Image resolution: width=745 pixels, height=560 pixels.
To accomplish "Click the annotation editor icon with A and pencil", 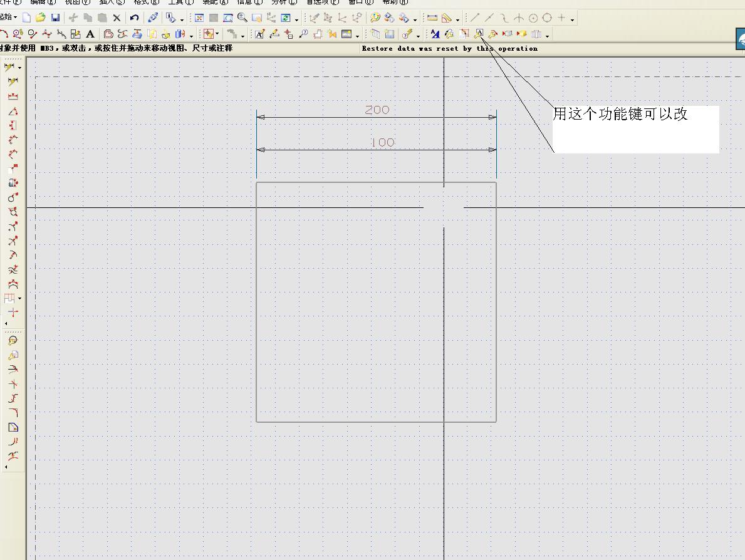I will [x=259, y=34].
